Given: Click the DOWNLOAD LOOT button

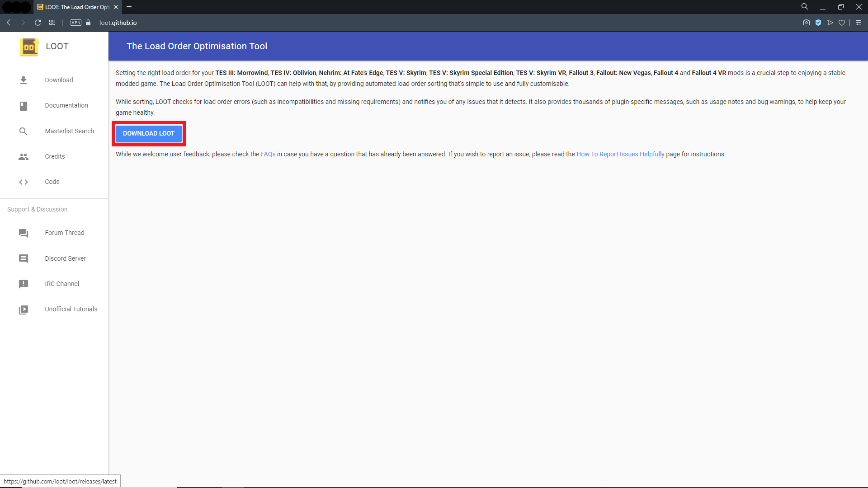Looking at the screenshot, I should pyautogui.click(x=149, y=134).
